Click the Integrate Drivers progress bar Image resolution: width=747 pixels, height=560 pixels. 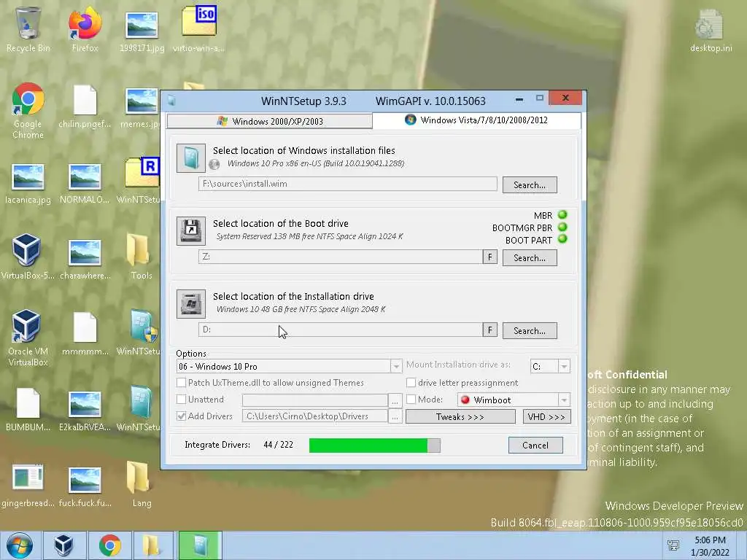tap(375, 446)
